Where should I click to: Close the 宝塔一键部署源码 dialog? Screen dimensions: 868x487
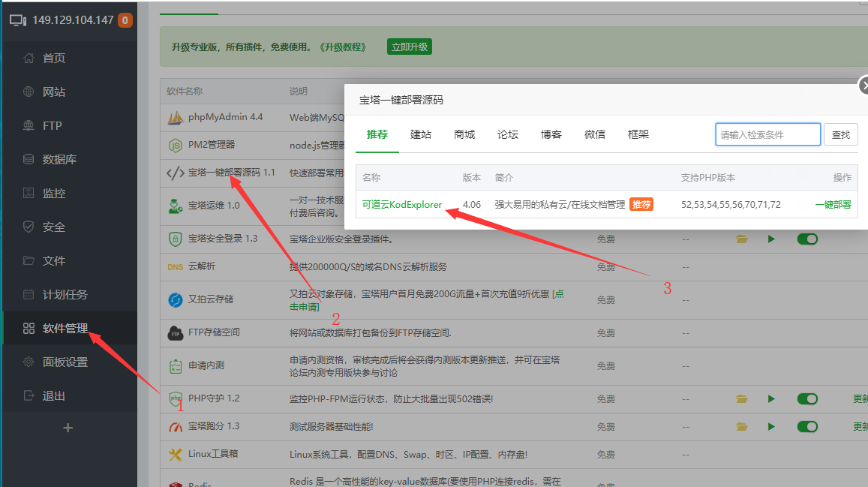point(864,86)
